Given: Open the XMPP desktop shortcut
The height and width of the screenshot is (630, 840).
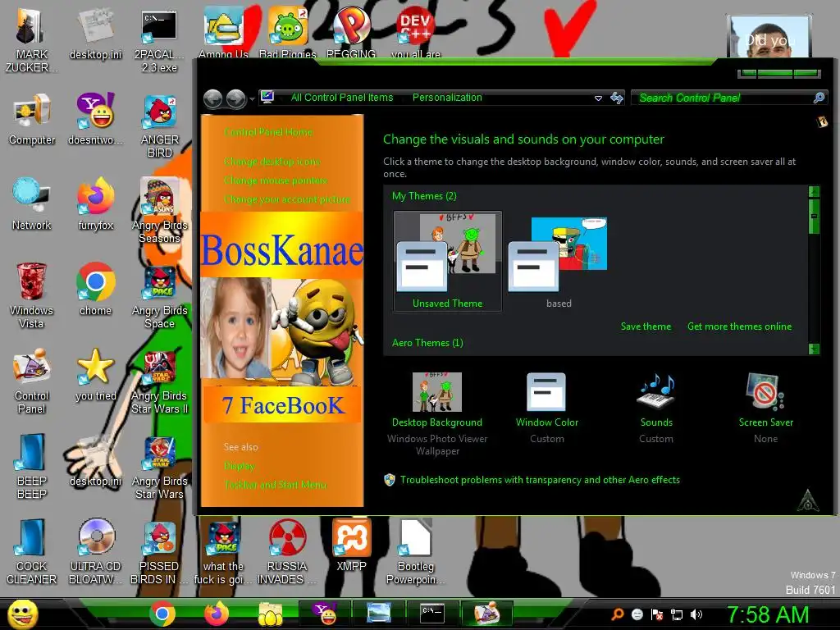Looking at the screenshot, I should [351, 546].
